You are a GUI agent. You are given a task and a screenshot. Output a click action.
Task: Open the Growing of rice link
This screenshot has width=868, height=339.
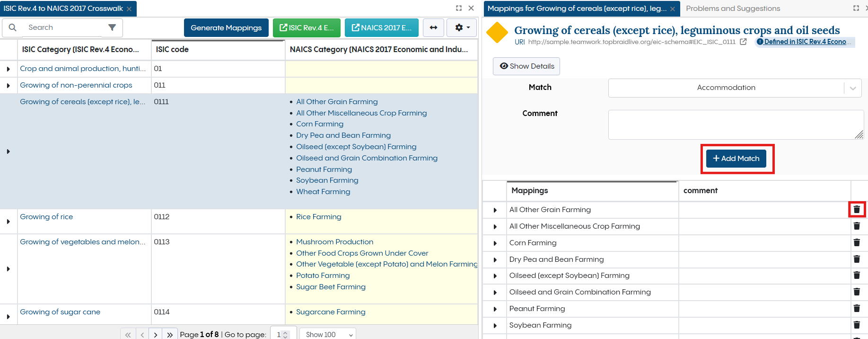[46, 217]
